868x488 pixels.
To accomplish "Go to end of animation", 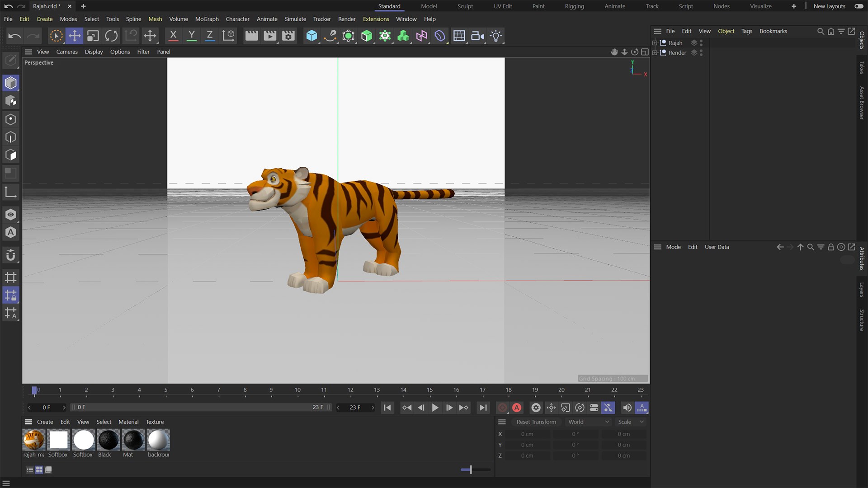I will (x=483, y=408).
